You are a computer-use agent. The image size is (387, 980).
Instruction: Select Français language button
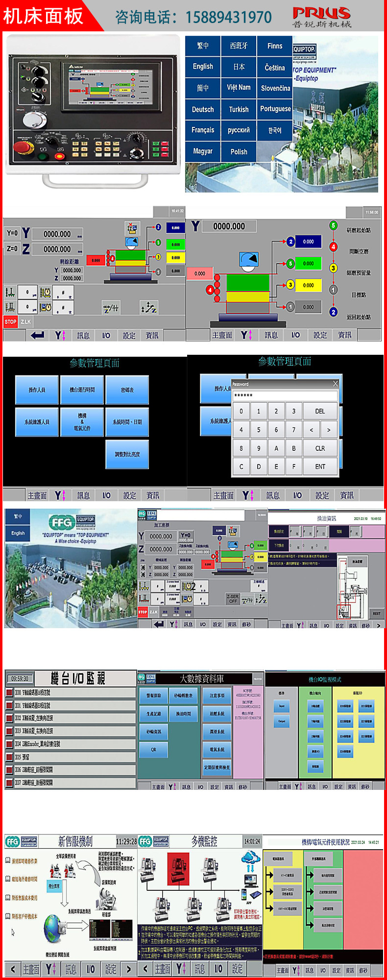(203, 130)
